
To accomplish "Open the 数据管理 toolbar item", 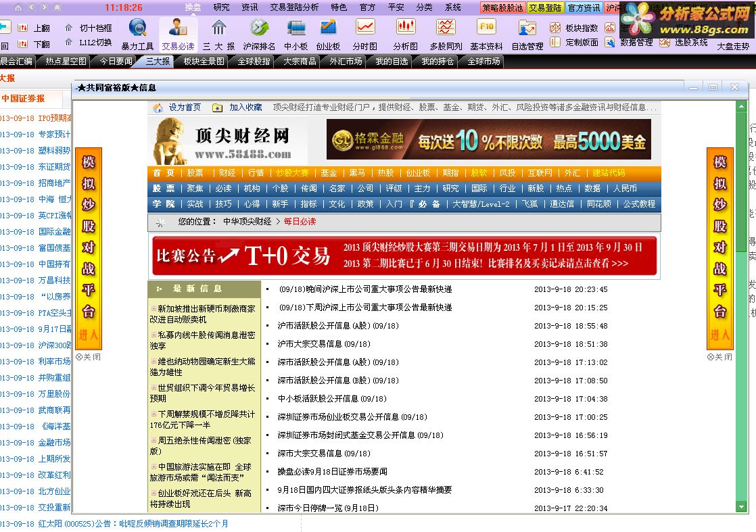I will pos(629,43).
